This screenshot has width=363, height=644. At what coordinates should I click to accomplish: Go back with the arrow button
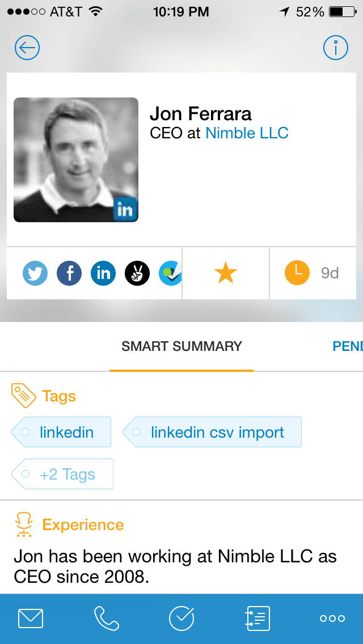tap(27, 48)
